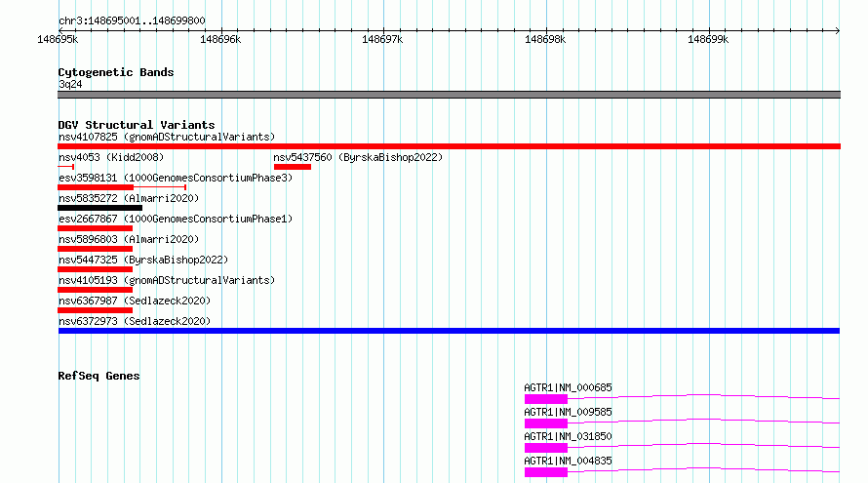Click the gray 3q24 cytogenetic band bar
Screen dimensions: 868x483
pos(449,95)
